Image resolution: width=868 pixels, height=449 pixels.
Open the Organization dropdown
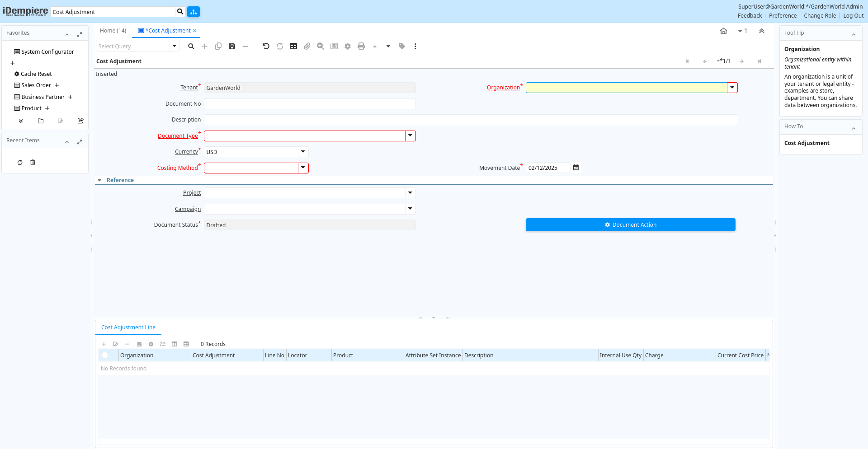click(732, 88)
